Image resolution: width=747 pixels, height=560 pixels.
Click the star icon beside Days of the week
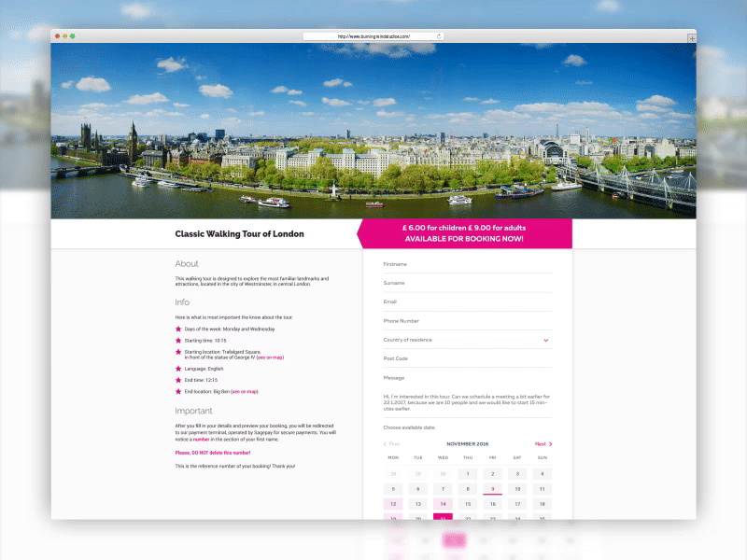click(x=178, y=330)
